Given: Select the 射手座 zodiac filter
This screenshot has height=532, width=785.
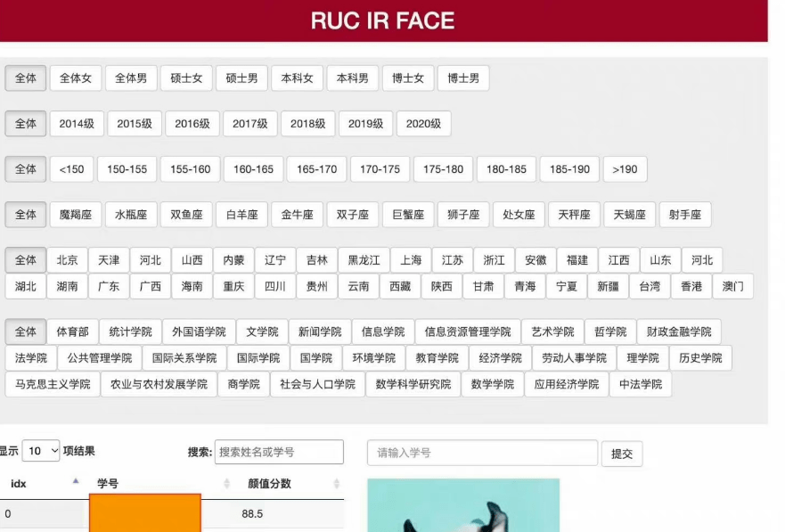Looking at the screenshot, I should coord(685,215).
